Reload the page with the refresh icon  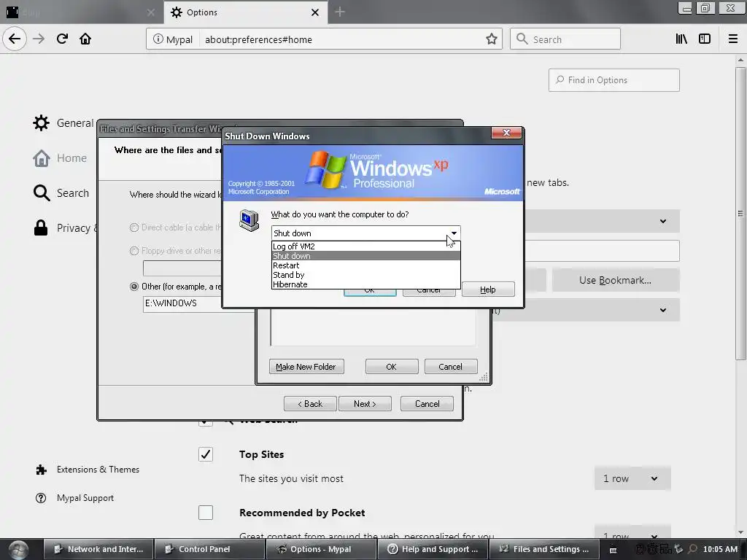[62, 39]
